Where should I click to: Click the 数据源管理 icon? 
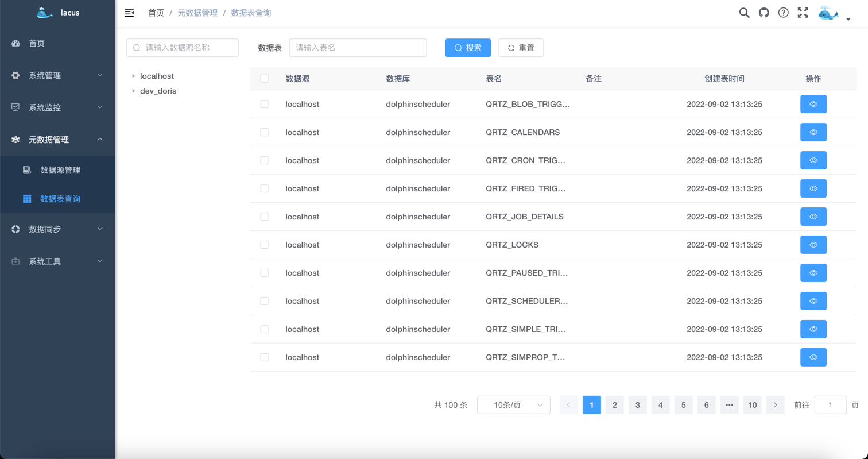tap(27, 170)
